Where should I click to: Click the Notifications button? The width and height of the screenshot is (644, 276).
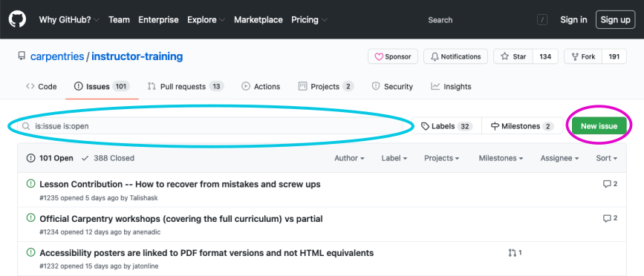point(455,56)
